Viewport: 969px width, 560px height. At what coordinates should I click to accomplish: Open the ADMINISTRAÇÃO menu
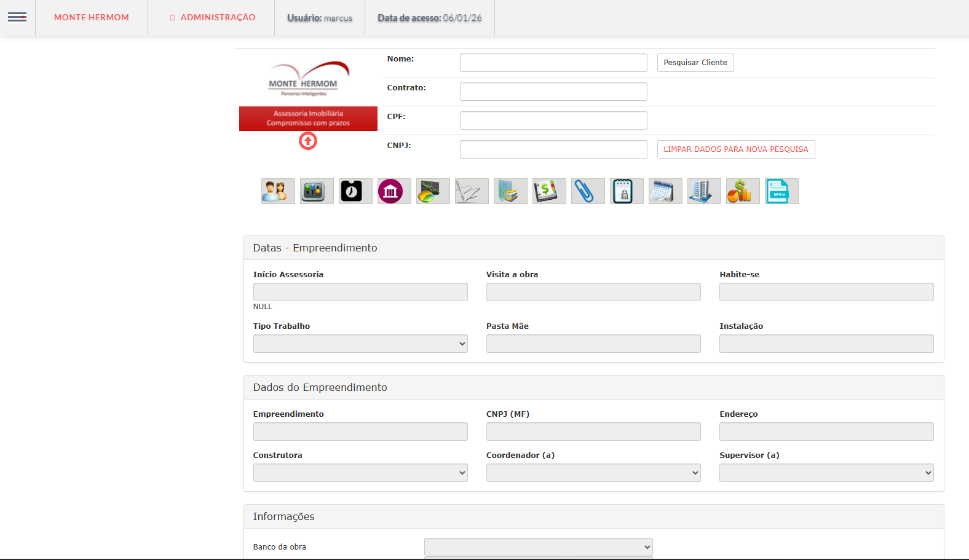(212, 17)
